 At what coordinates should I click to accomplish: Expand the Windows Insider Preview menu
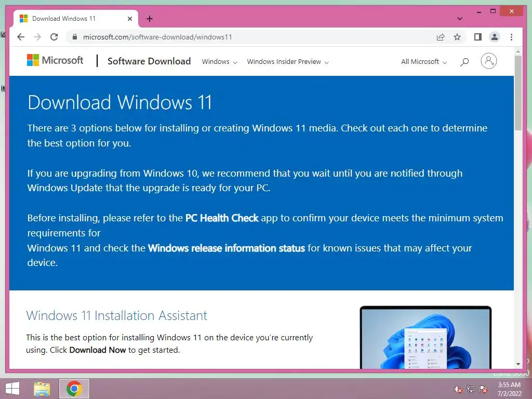point(288,62)
